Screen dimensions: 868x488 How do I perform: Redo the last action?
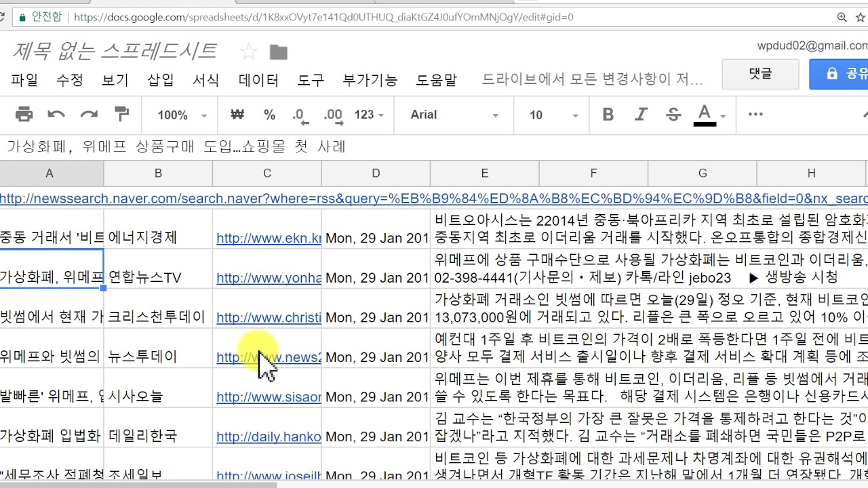point(89,115)
